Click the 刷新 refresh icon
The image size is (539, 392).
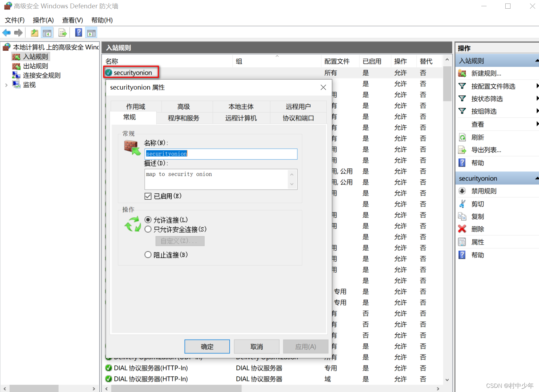pos(462,137)
